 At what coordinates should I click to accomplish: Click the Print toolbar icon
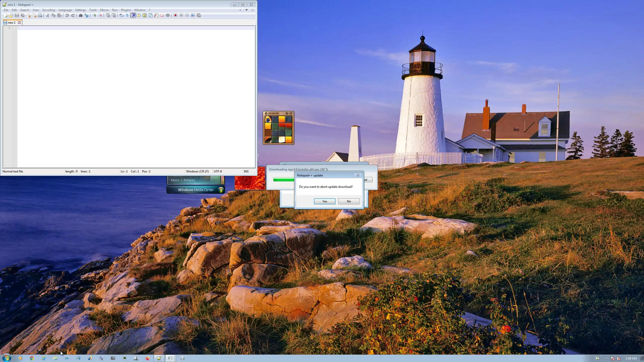tap(40, 15)
